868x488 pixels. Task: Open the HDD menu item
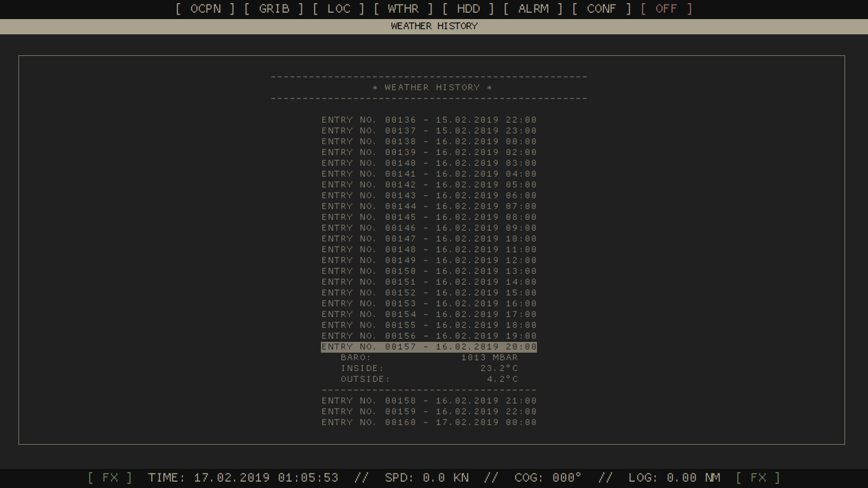(468, 9)
